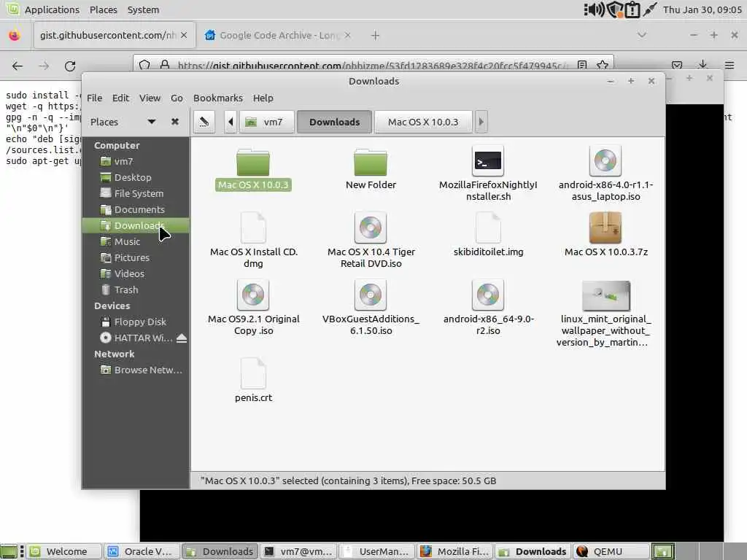The image size is (747, 560).
Task: Reload page in Firefox
Action: click(70, 66)
